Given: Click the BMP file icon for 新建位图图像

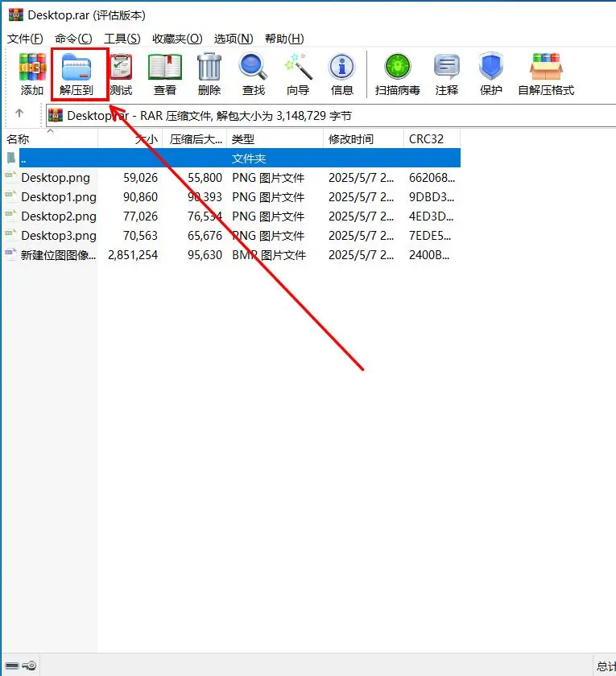Looking at the screenshot, I should point(10,255).
